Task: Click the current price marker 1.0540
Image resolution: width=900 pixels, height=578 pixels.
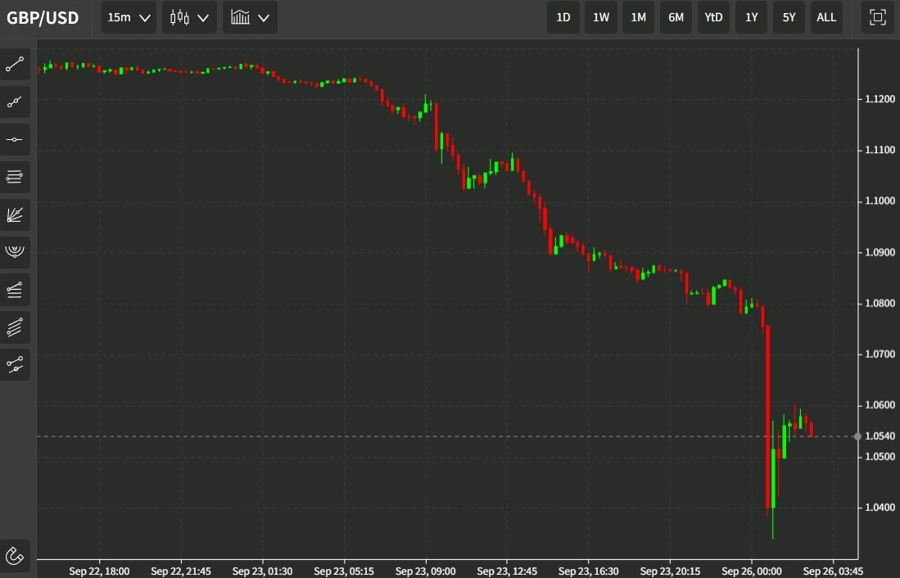Action: point(879,436)
